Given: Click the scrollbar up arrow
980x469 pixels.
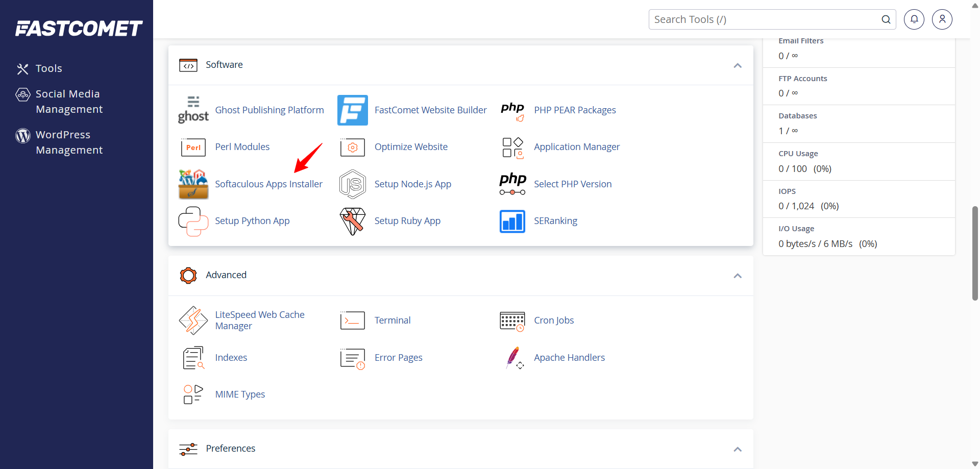Looking at the screenshot, I should click(x=975, y=5).
